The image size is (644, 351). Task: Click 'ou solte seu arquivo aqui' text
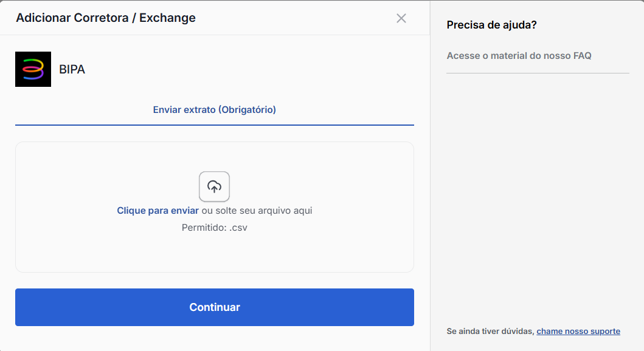point(257,211)
